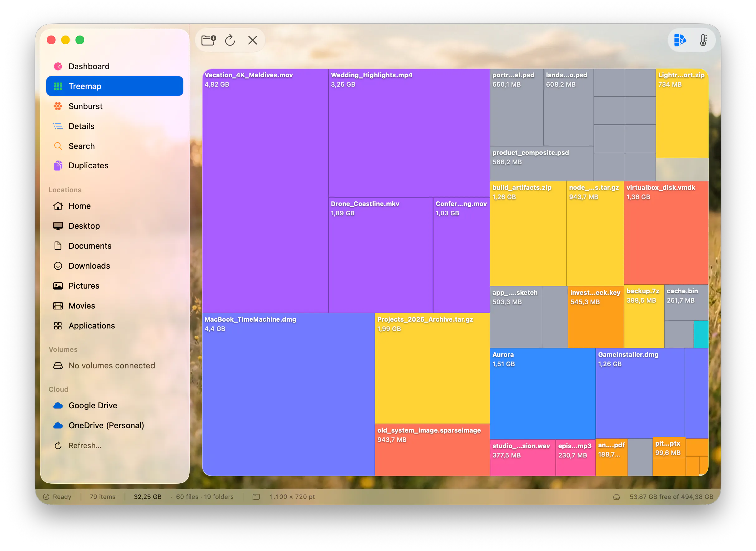Select the Movies location
This screenshot has width=756, height=551.
[114, 305]
